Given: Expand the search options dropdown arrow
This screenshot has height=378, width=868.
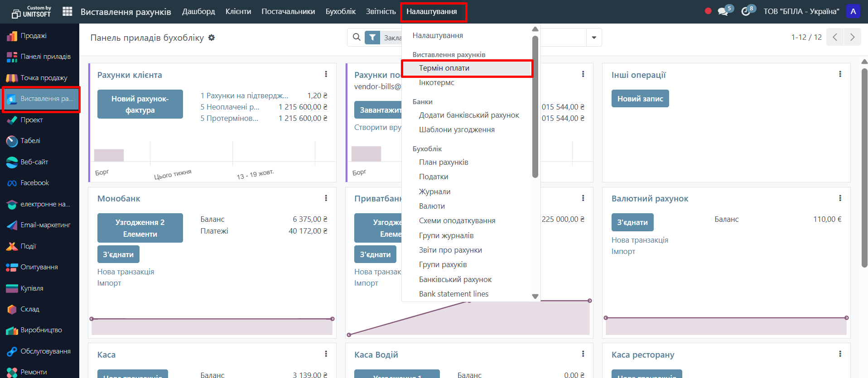Looking at the screenshot, I should (593, 38).
